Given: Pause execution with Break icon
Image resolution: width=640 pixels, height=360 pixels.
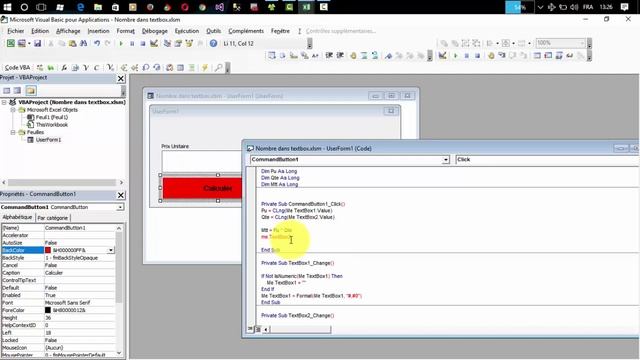Looking at the screenshot, I should (x=132, y=43).
